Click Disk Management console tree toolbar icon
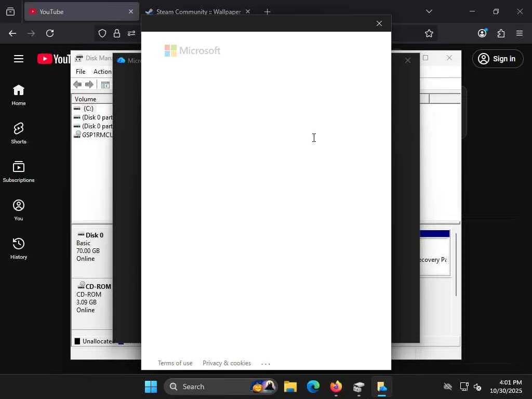 105,85
